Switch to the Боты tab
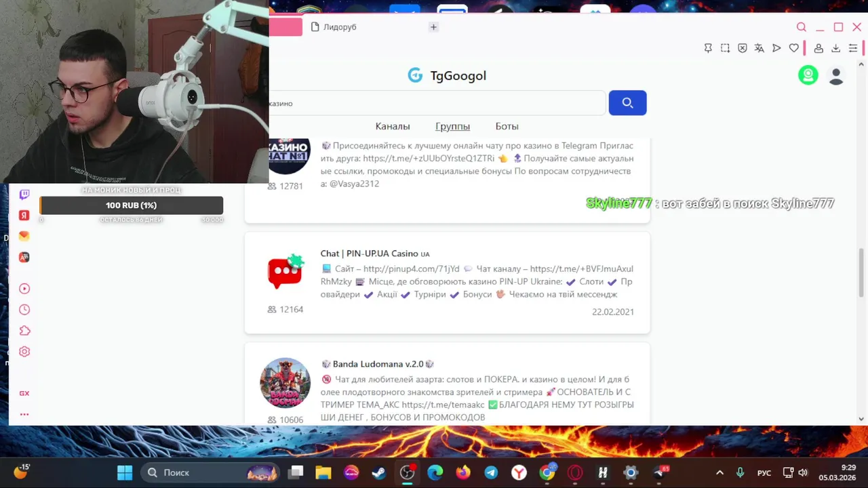The width and height of the screenshot is (868, 488). pos(507,126)
